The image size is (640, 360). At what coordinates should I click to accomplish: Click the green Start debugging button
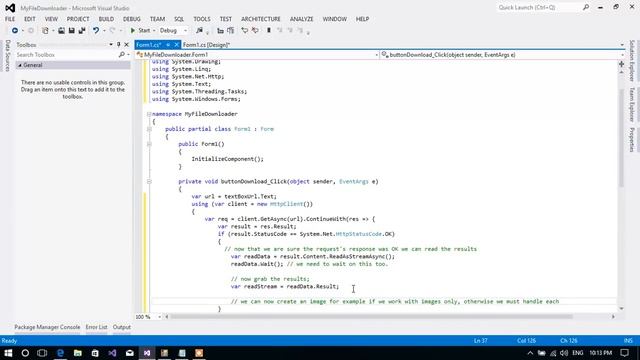[140, 31]
